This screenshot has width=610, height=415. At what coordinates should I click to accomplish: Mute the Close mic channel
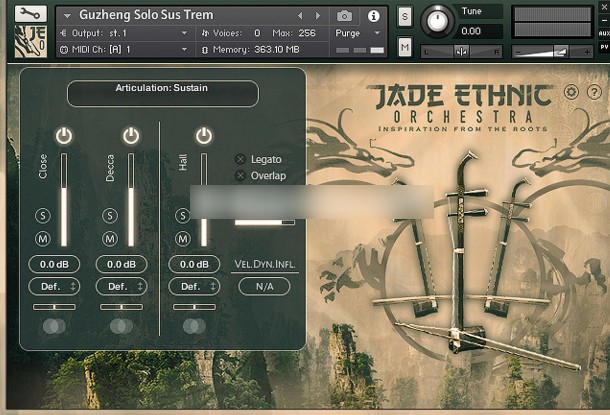pyautogui.click(x=43, y=238)
